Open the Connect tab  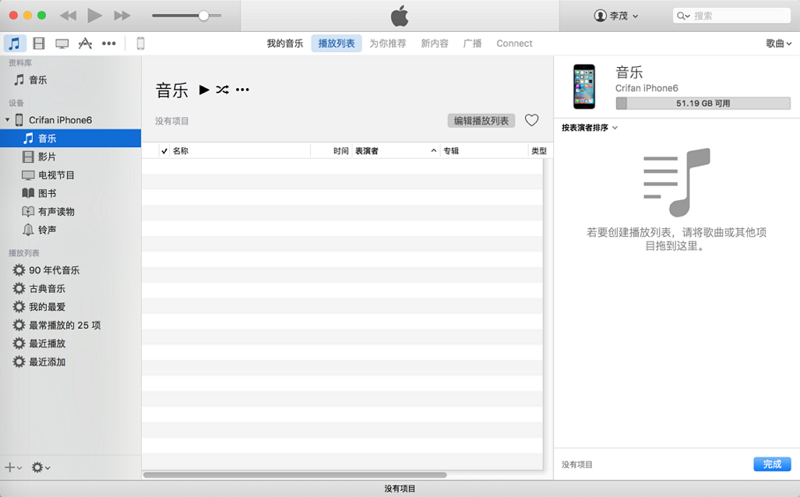514,43
